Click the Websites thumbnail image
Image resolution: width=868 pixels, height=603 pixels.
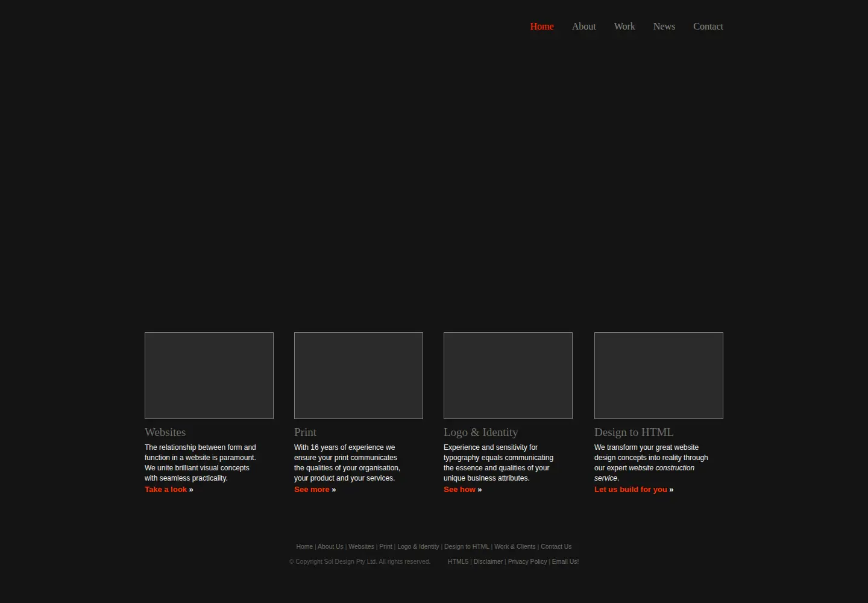point(209,376)
